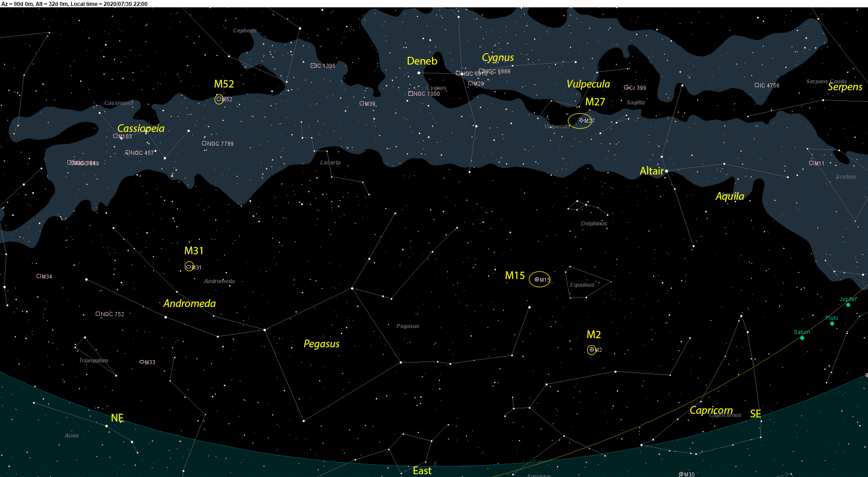
Task: Select the gray Triangulum label
Action: pos(93,361)
